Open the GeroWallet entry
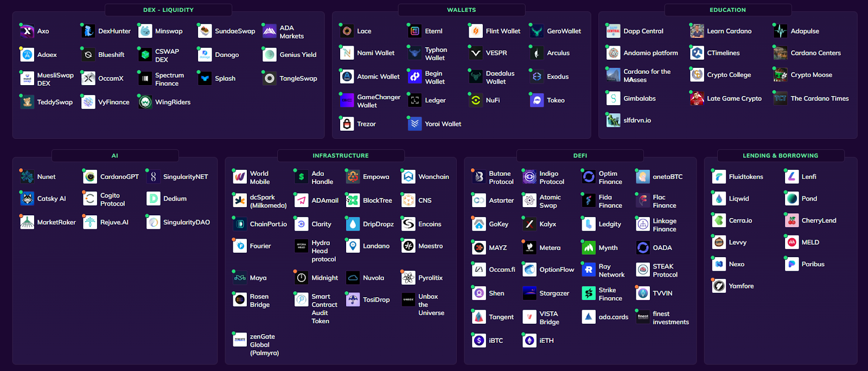Image resolution: width=868 pixels, height=371 pixels. point(564,31)
